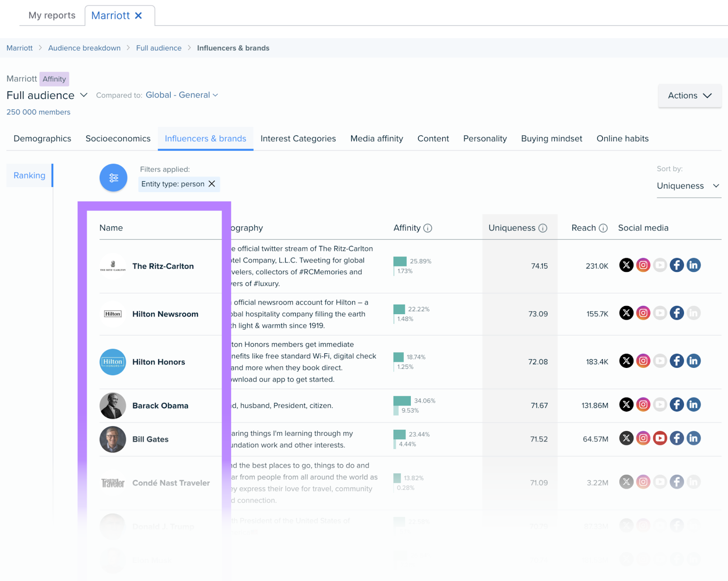Click the 250 000 members link
Viewport: 728px width, 581px height.
pos(38,112)
